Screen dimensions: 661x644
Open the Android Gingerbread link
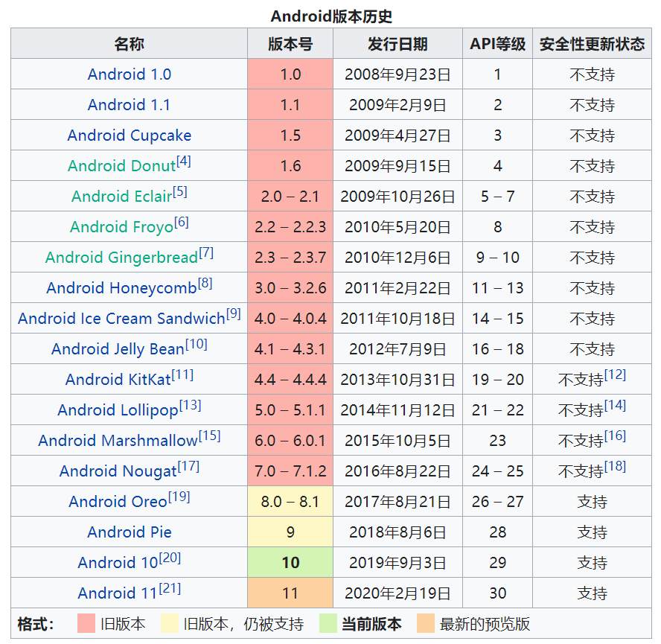(122, 258)
